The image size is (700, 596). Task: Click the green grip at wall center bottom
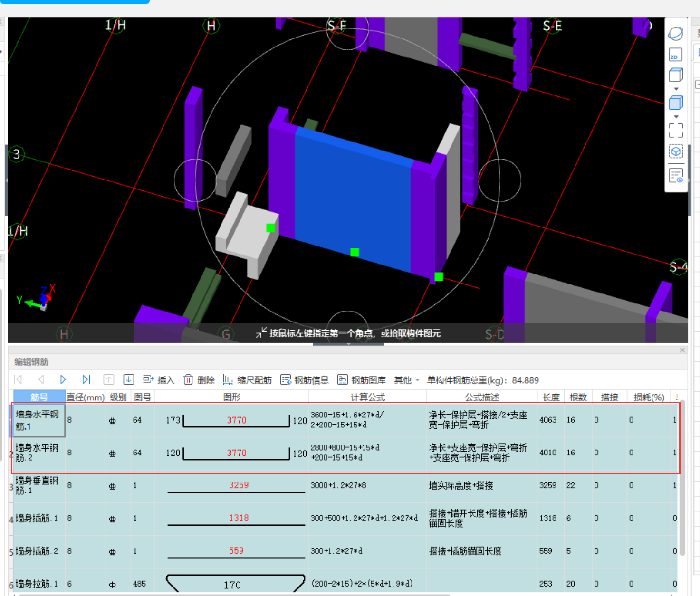point(355,252)
